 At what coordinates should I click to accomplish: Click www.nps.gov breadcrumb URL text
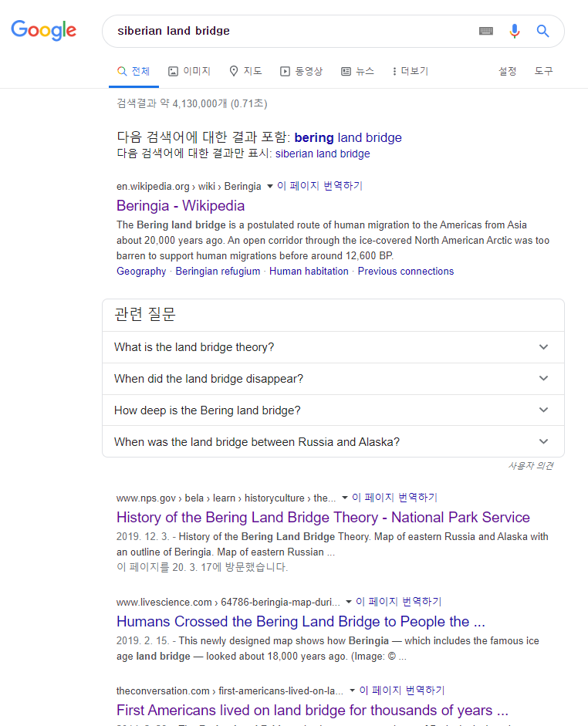226,498
